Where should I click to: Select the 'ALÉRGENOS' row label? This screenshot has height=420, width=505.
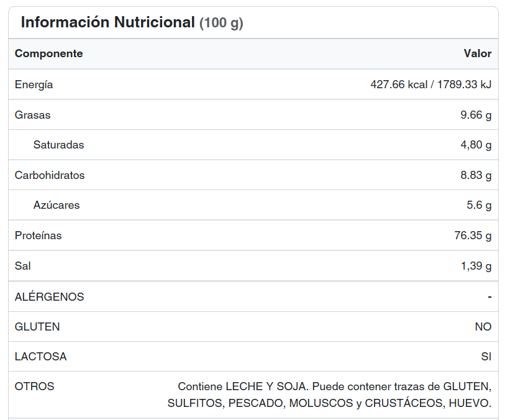[49, 297]
